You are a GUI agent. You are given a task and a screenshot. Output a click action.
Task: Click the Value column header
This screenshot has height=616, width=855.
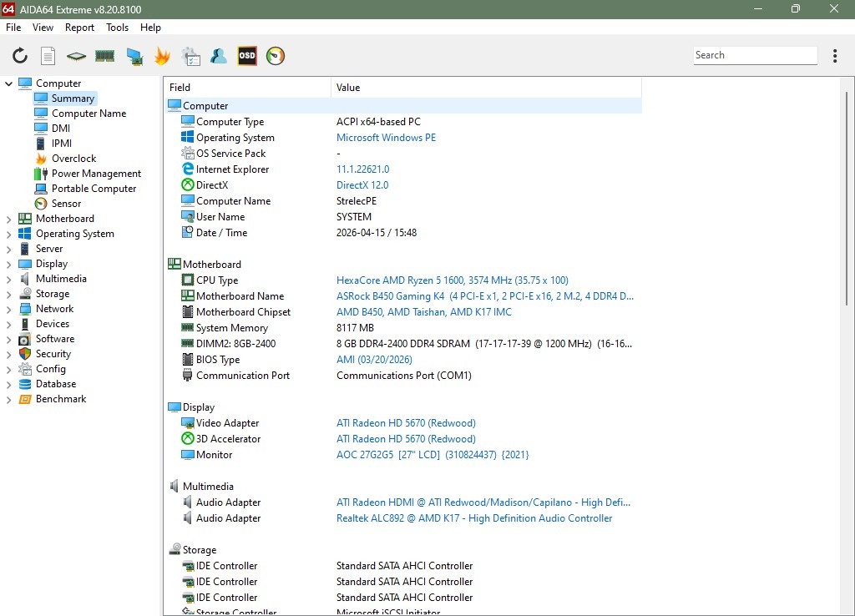[486, 87]
